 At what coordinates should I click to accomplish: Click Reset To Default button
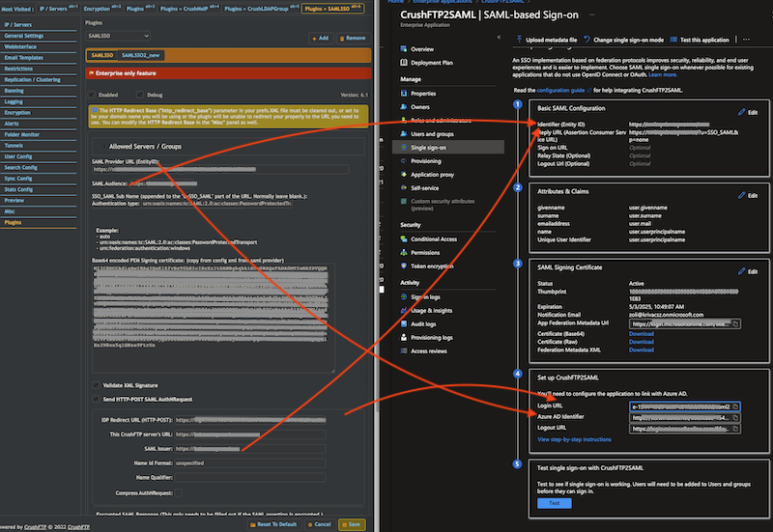273,524
